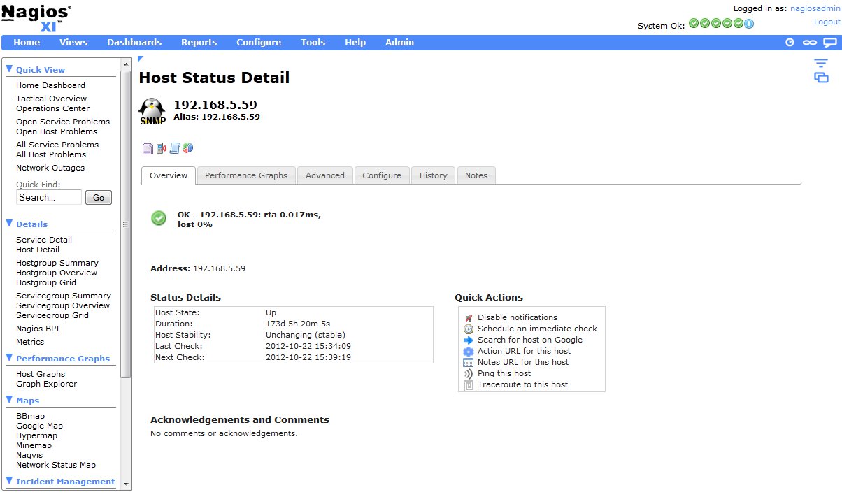This screenshot has height=504, width=842.
Task: Collapse the Details section triangle
Action: [10, 224]
